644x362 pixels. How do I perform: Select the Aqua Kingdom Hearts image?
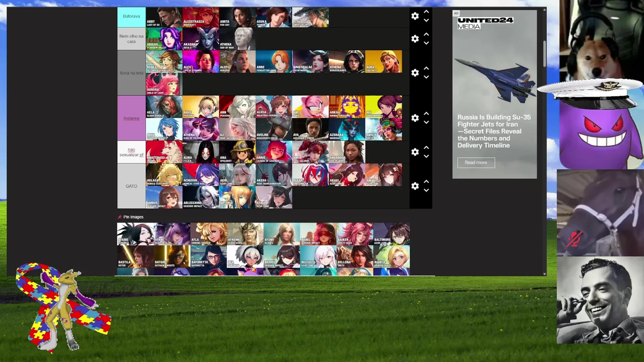click(x=164, y=129)
